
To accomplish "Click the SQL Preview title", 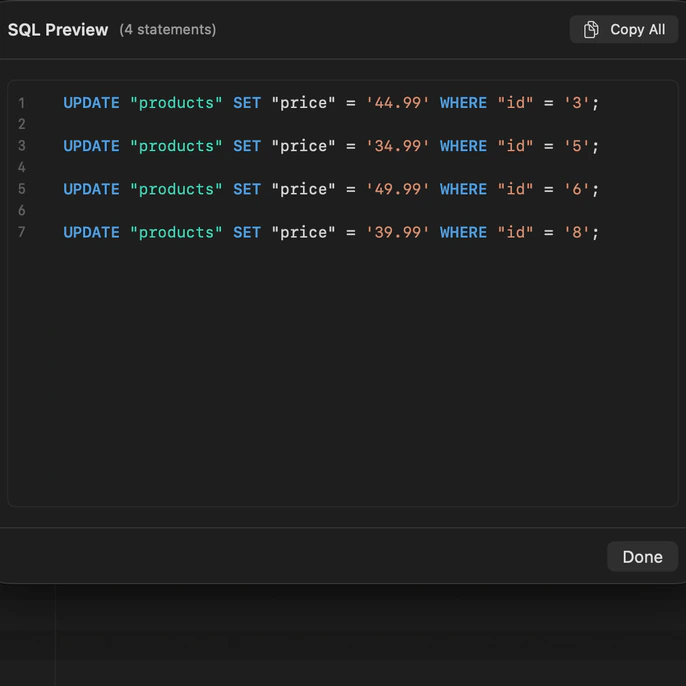I will pyautogui.click(x=58, y=30).
